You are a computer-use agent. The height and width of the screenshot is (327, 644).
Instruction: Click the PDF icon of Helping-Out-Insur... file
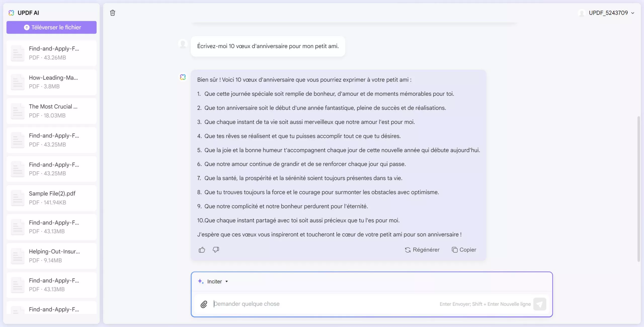tap(18, 256)
